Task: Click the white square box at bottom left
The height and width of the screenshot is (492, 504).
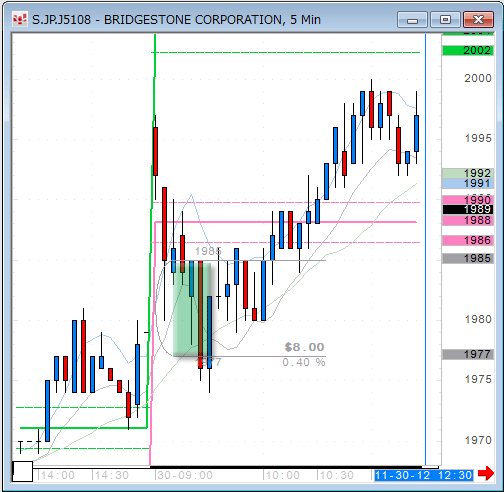Action: pyautogui.click(x=22, y=471)
